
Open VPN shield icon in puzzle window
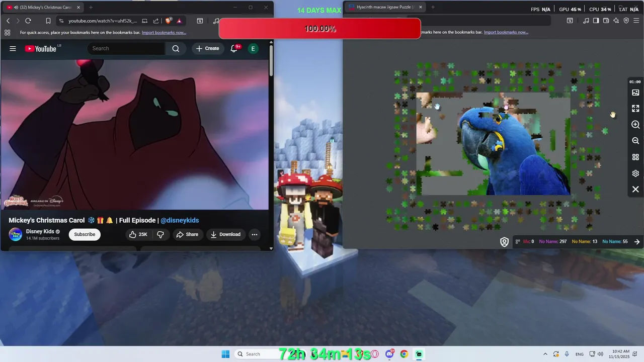(x=626, y=21)
